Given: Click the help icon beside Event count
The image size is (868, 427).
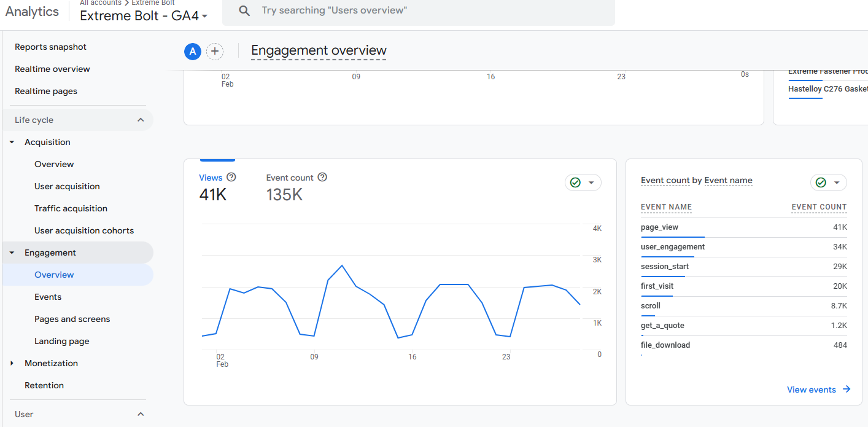Looking at the screenshot, I should coord(322,177).
